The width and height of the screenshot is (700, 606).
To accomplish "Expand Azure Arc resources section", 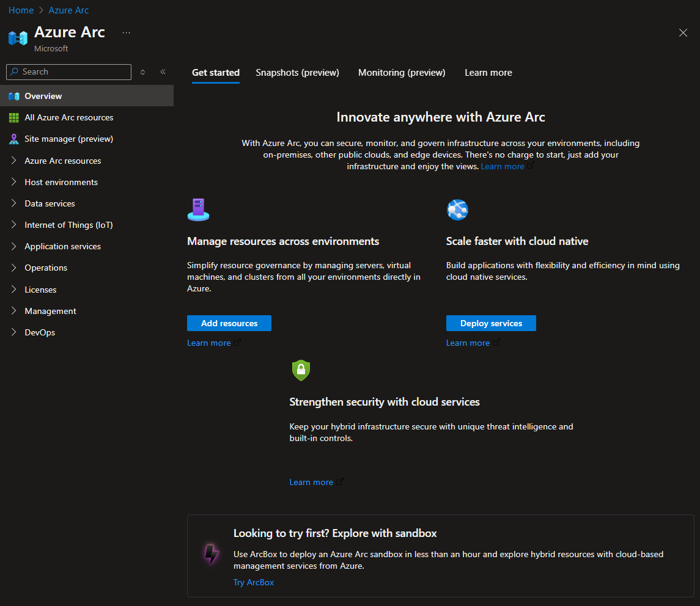I will pyautogui.click(x=14, y=161).
